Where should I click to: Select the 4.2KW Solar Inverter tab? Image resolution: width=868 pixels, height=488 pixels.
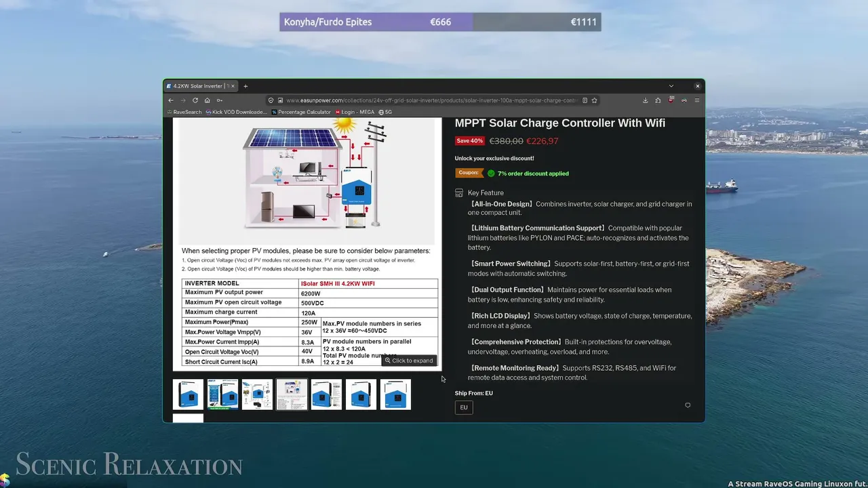coord(201,86)
